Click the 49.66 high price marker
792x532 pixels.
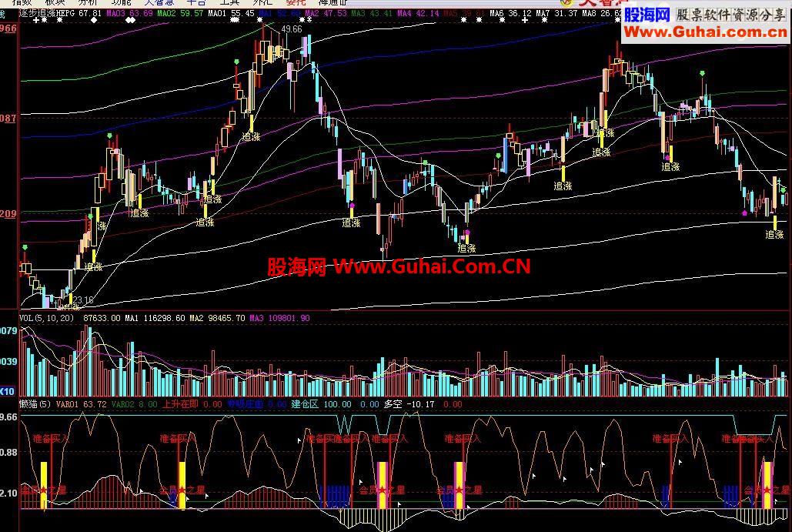(292, 29)
